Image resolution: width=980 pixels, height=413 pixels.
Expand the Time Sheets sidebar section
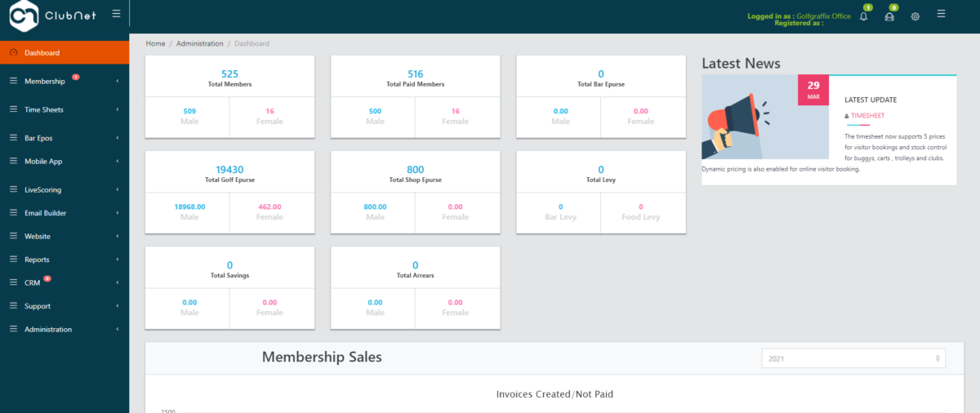[x=65, y=109]
